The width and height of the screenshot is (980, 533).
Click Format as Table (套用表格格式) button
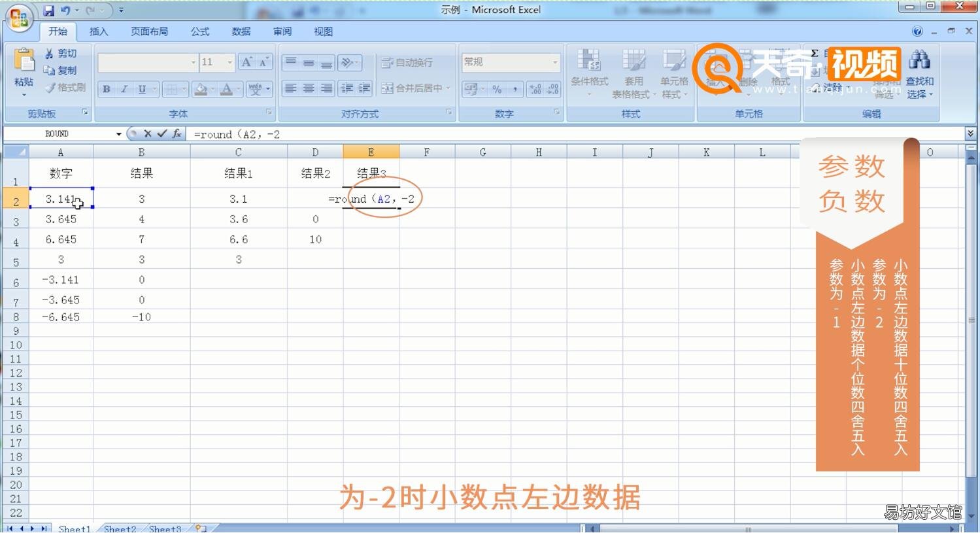pyautogui.click(x=634, y=74)
